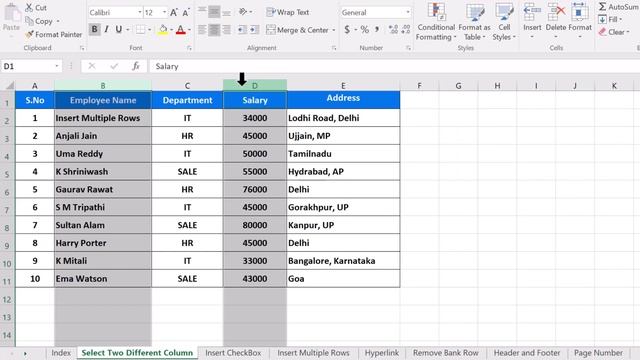Click Merge & Center button
Viewport: 640px width, 360px height.
point(297,29)
